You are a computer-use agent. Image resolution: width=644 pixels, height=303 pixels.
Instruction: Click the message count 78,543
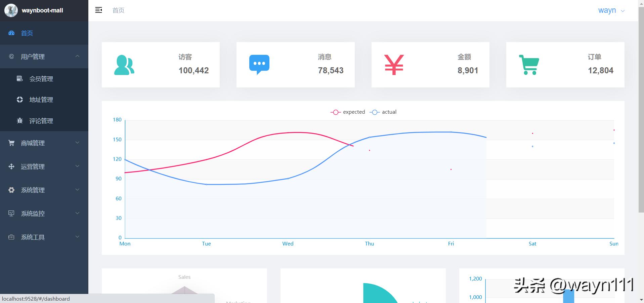pos(331,70)
